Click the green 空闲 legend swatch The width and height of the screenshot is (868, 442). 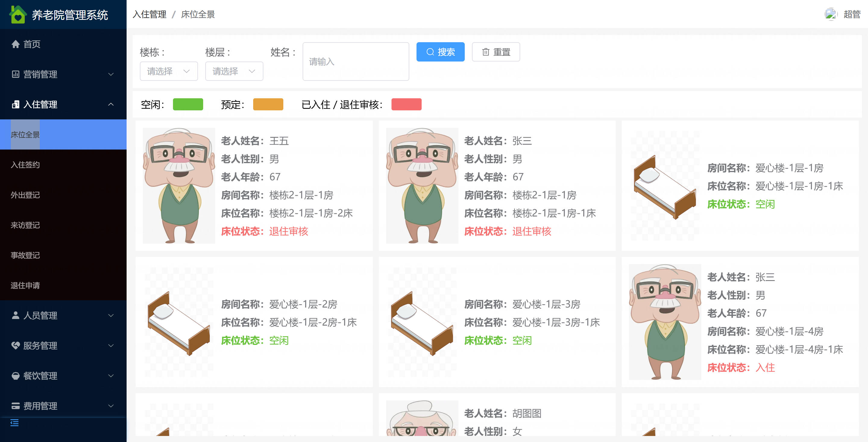pos(188,105)
